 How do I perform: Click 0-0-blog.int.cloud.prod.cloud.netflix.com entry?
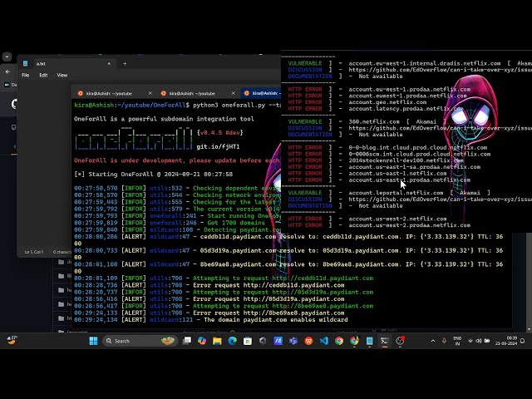tap(417, 147)
